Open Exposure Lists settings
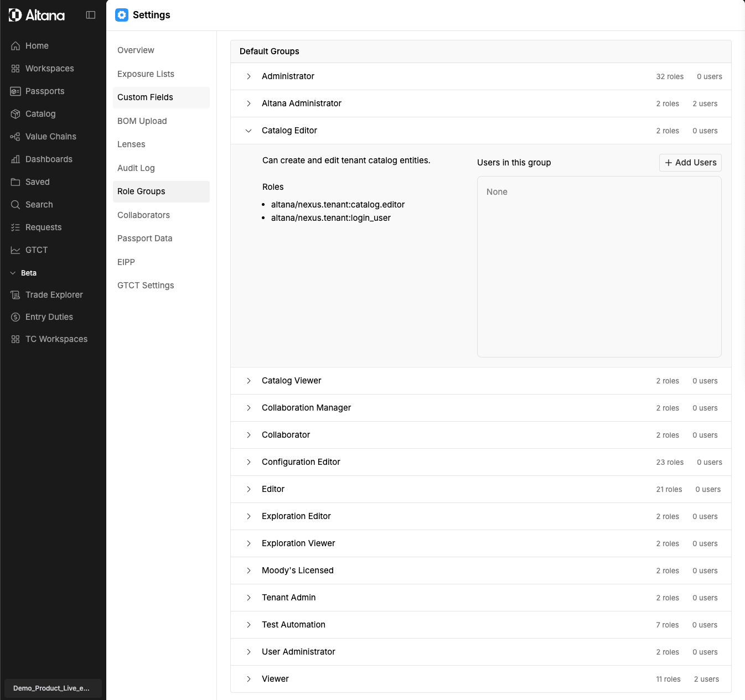This screenshot has width=745, height=700. 161,74
